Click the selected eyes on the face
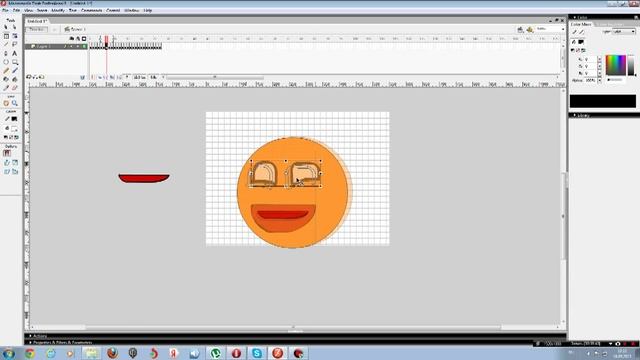 coord(286,174)
